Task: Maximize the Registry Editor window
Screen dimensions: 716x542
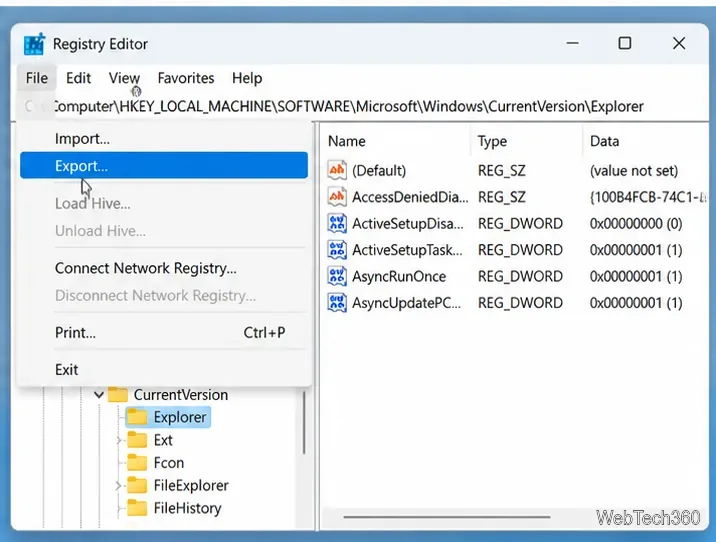Action: (625, 43)
